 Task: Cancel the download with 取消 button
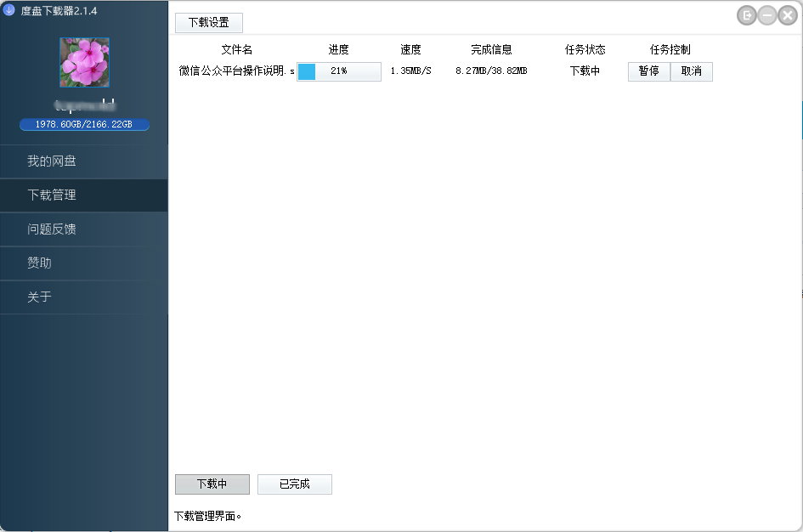click(692, 71)
